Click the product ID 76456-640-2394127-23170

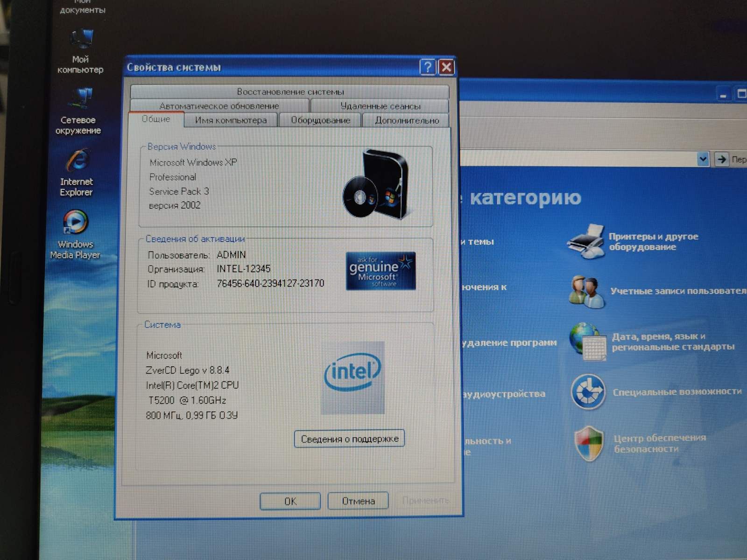(x=270, y=283)
